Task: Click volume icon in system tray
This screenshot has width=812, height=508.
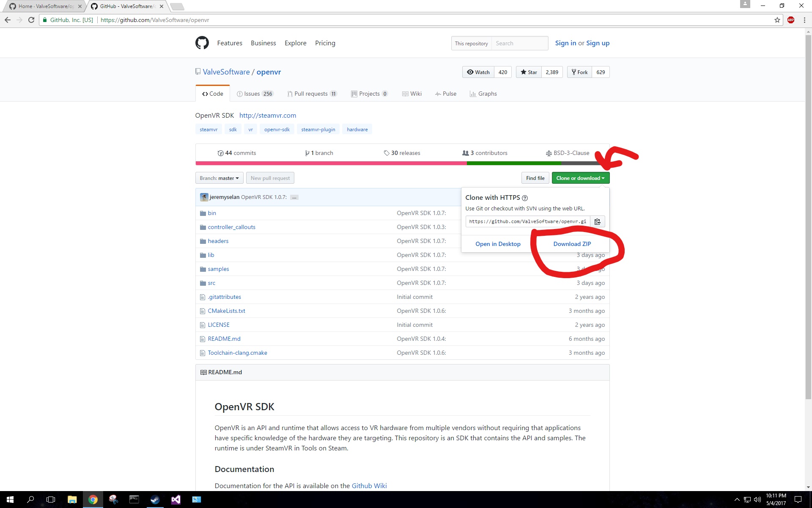Action: click(x=757, y=500)
